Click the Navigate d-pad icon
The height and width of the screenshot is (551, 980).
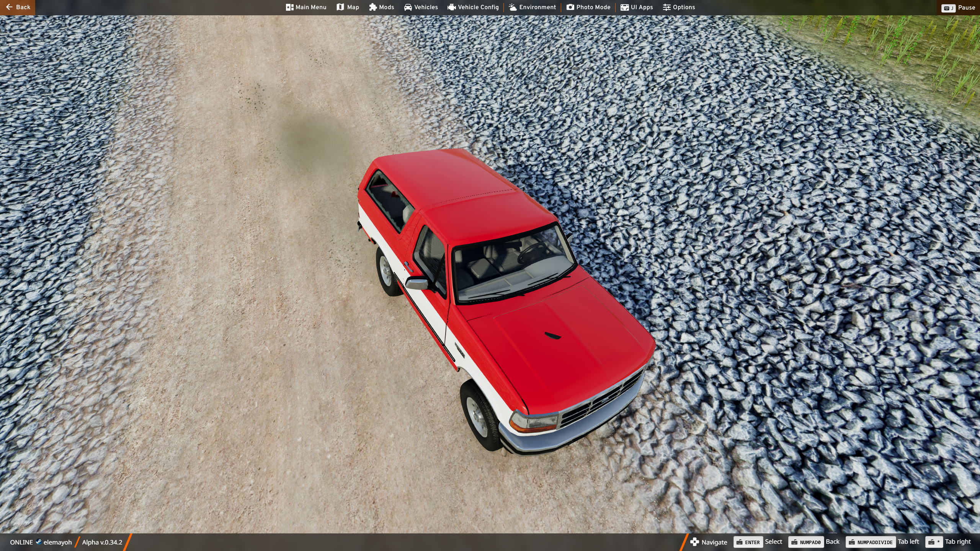point(694,542)
